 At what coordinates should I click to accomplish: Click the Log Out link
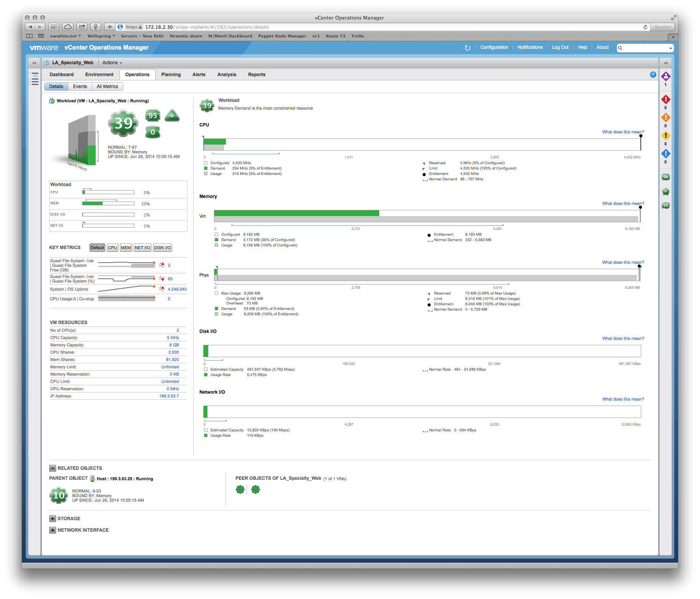pos(560,47)
